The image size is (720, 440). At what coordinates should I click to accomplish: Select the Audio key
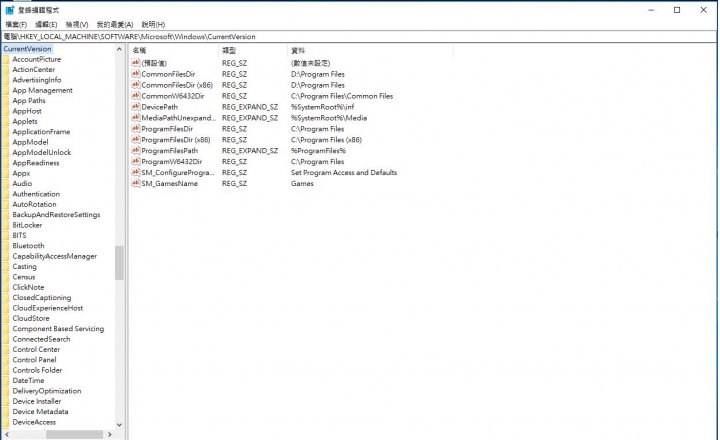22,183
